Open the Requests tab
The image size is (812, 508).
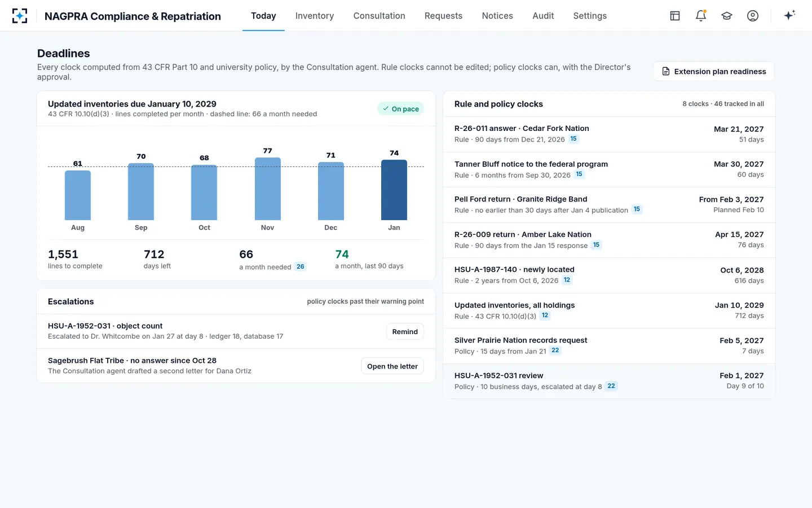[x=443, y=16]
